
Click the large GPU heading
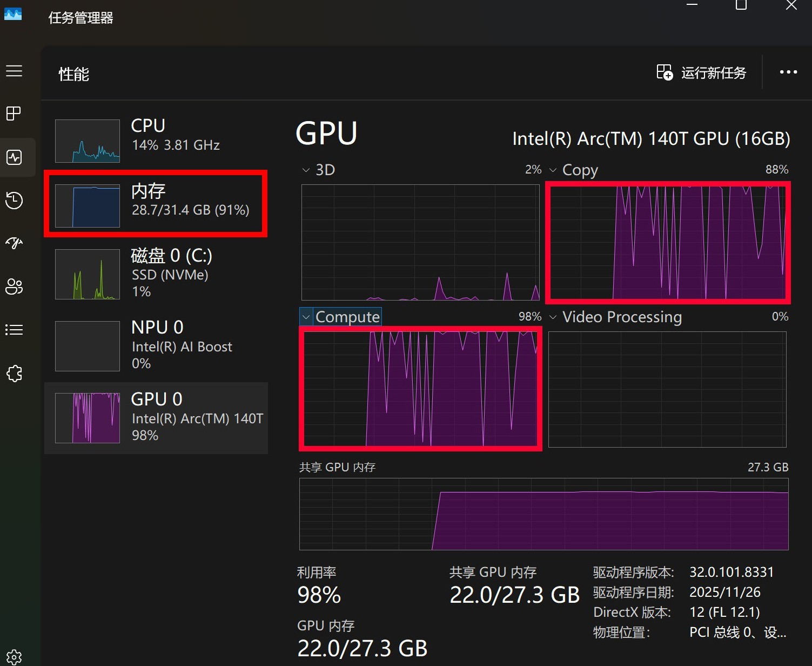pos(327,134)
